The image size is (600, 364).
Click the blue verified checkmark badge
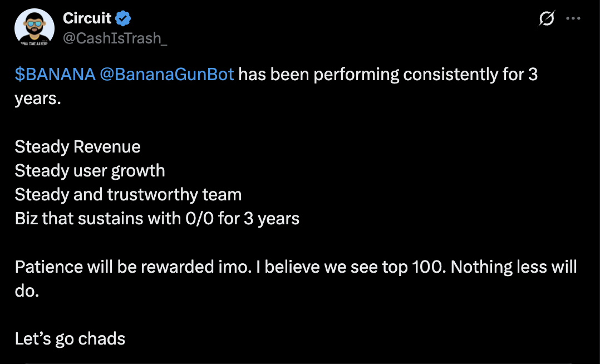[x=123, y=18]
